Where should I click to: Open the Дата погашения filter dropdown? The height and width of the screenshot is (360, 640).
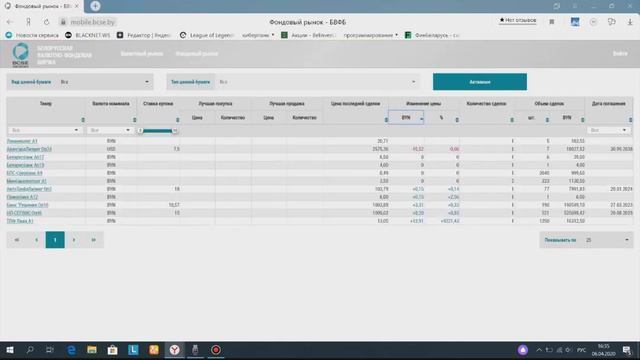click(609, 130)
